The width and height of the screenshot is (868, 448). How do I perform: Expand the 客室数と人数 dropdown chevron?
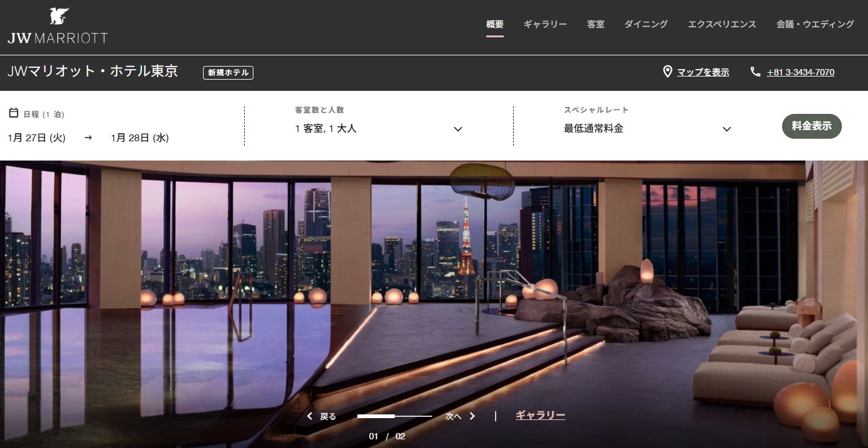(458, 129)
